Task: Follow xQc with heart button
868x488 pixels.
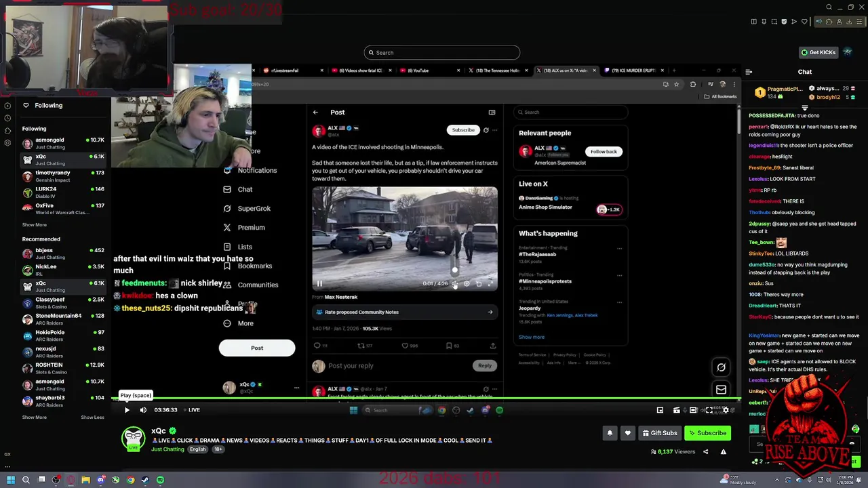Action: click(x=627, y=433)
